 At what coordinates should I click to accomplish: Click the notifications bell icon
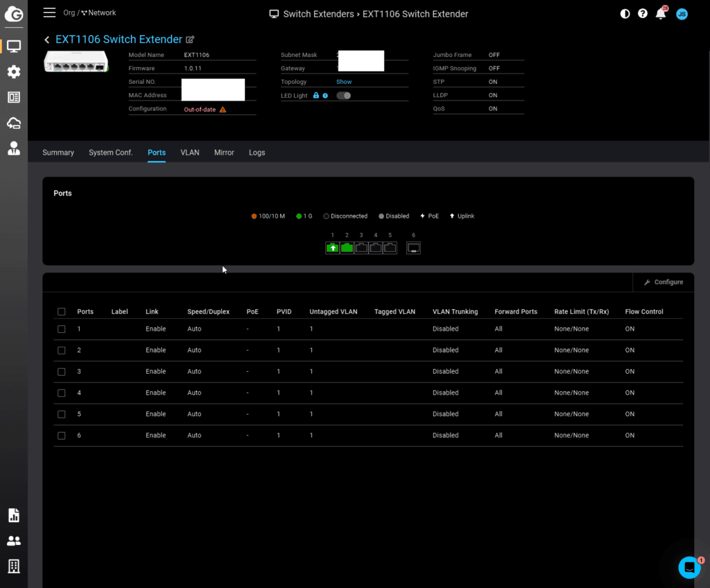(661, 14)
